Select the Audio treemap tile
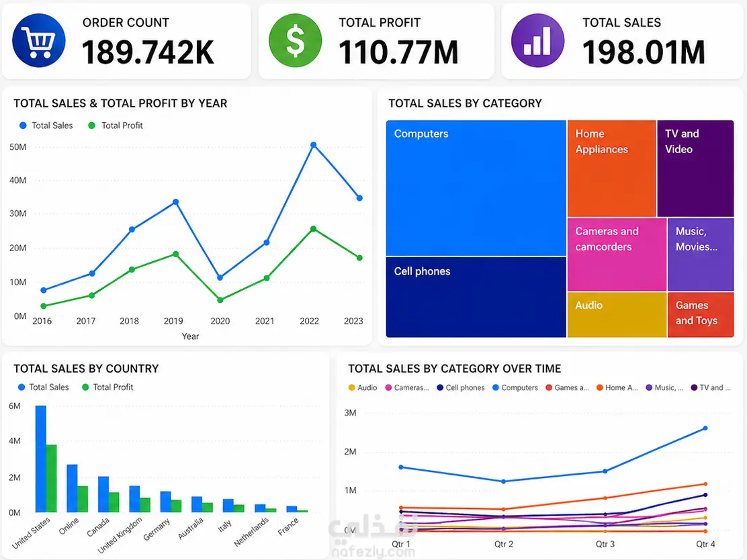The image size is (747, 560). point(617,315)
